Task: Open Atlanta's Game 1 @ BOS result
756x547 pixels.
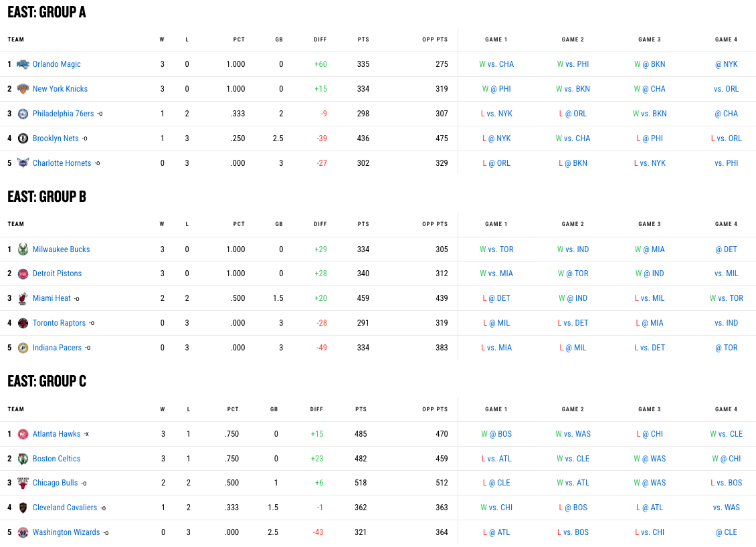Action: click(x=496, y=434)
